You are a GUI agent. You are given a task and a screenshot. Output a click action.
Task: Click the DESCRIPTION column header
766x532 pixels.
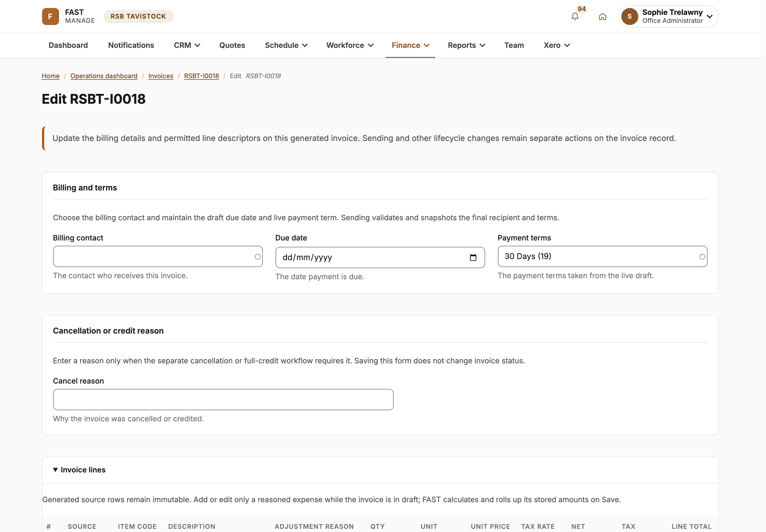(x=192, y=526)
